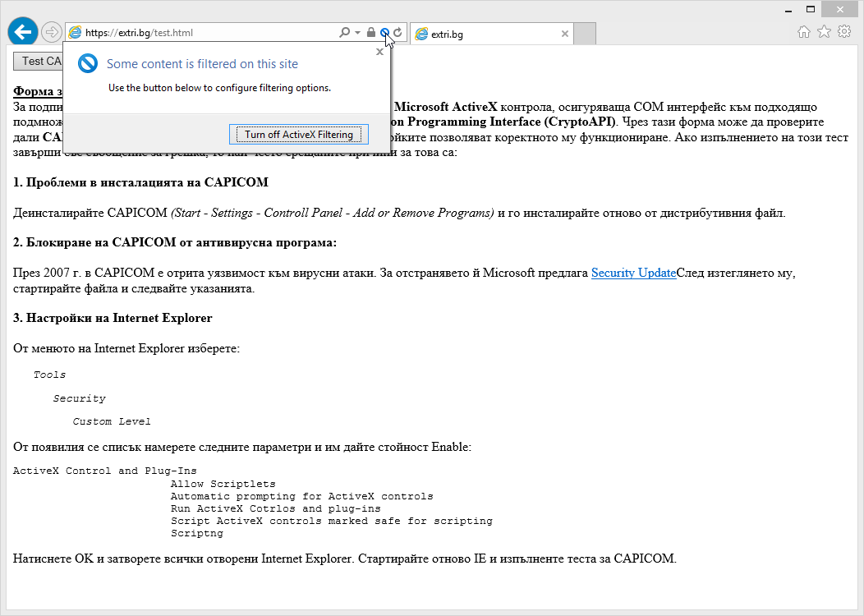Switch to the extri.bg tab
The image size is (864, 616).
pyautogui.click(x=492, y=34)
